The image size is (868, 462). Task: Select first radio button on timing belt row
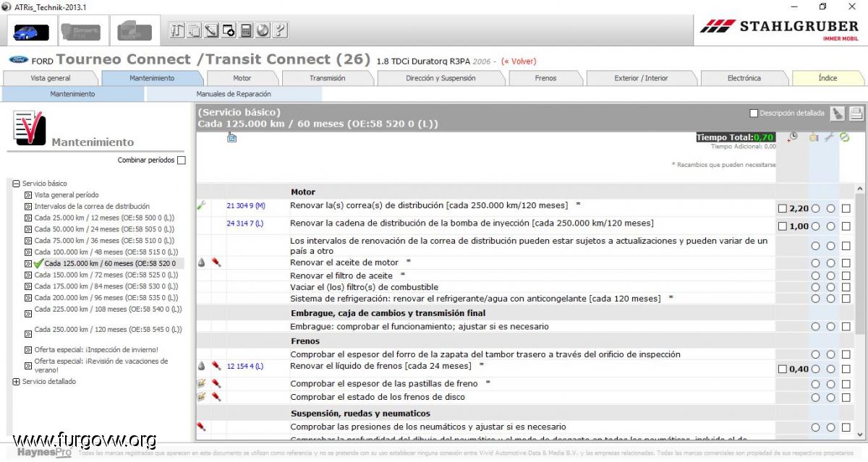[816, 209]
